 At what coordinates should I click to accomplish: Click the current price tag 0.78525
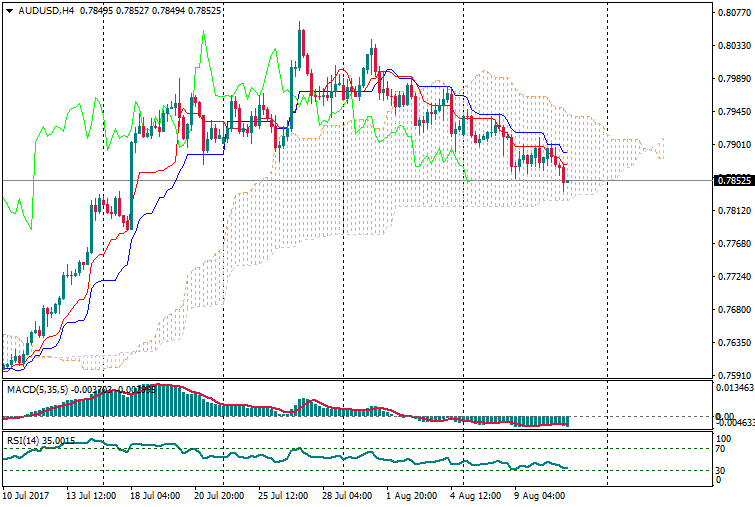731,180
